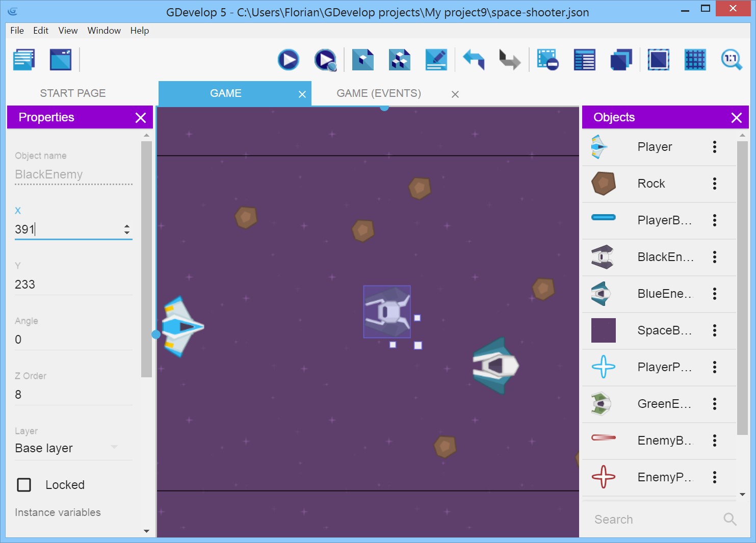
Task: Click the undo arrow in toolbar
Action: 474,60
